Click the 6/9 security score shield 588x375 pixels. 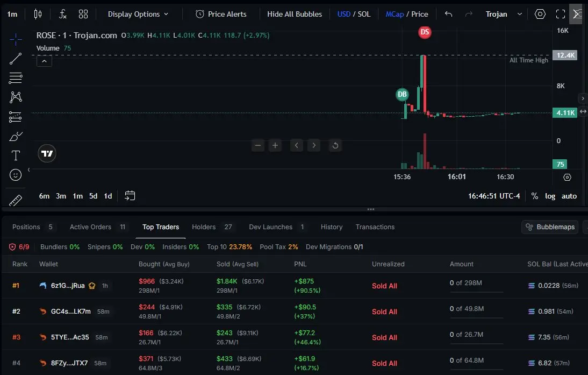point(19,246)
